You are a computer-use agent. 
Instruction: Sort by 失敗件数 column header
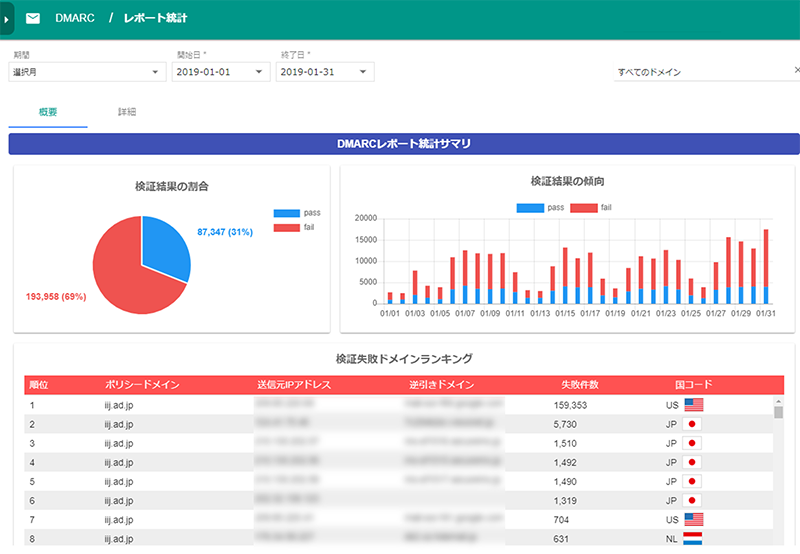(x=580, y=385)
